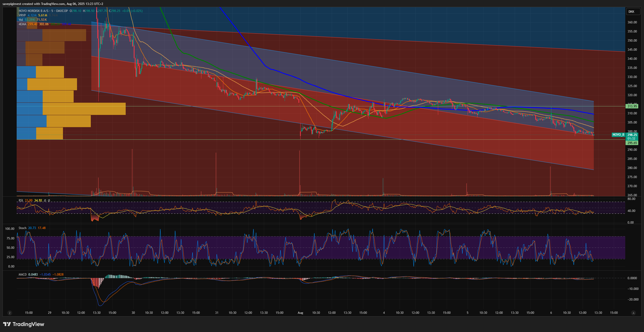644x332 pixels.
Task: Click the 295.65 horizontal line price label
Action: click(x=632, y=143)
